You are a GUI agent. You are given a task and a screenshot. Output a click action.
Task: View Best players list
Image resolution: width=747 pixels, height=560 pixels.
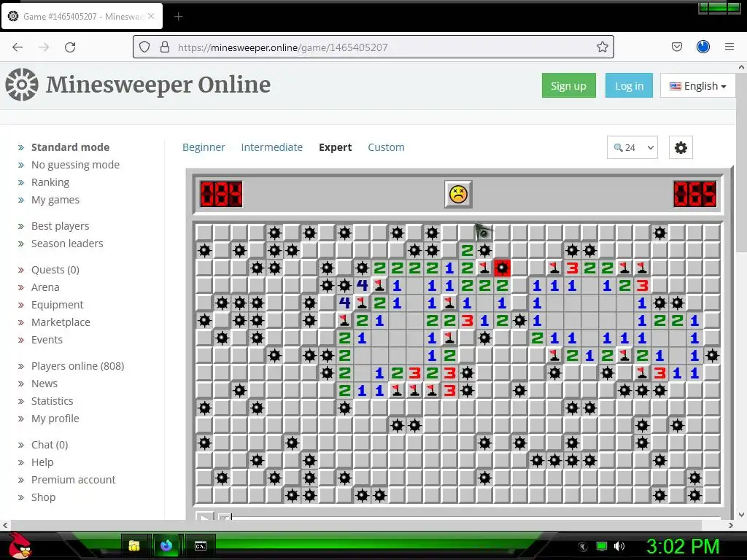60,226
